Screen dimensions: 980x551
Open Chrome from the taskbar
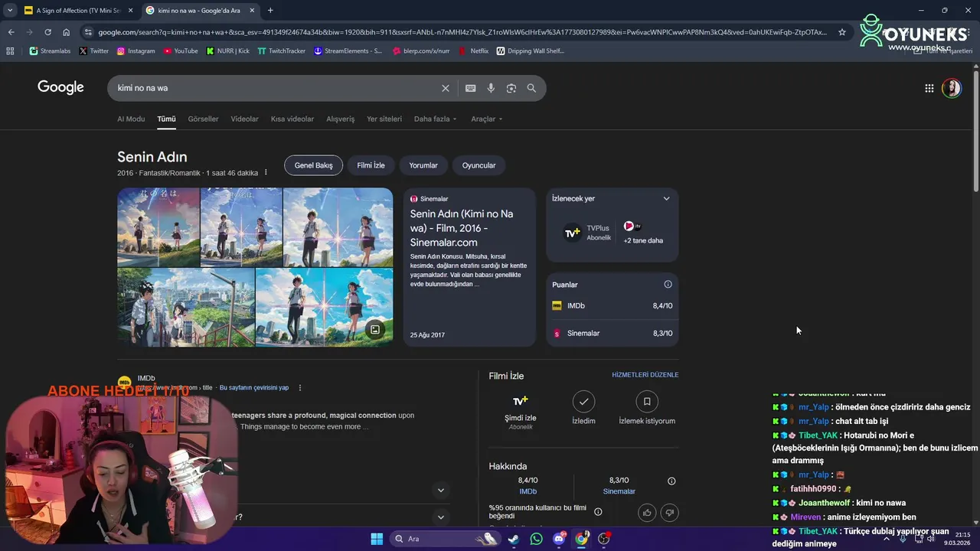(x=581, y=539)
